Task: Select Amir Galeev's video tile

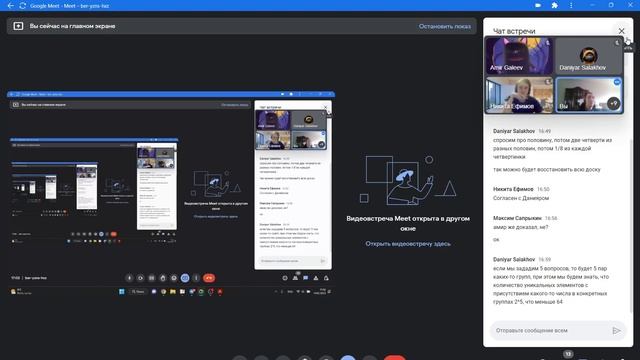Action: point(519,56)
